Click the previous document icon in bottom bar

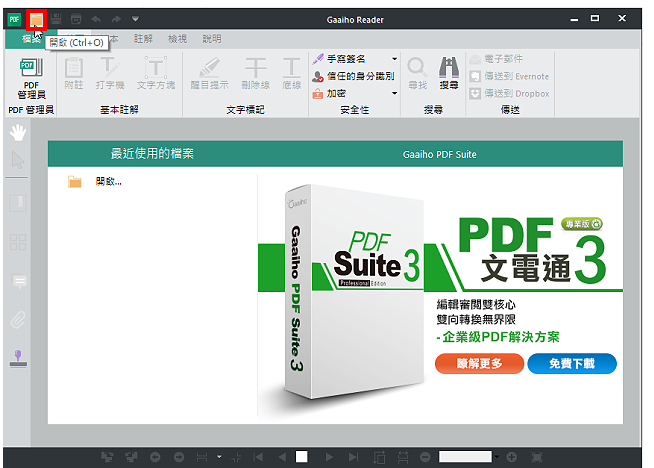point(107,458)
